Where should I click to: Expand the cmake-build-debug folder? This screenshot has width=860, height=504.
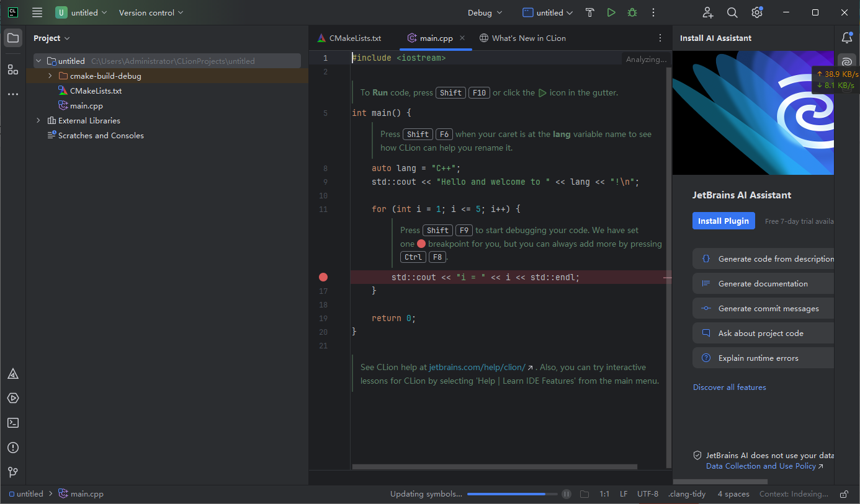point(50,76)
